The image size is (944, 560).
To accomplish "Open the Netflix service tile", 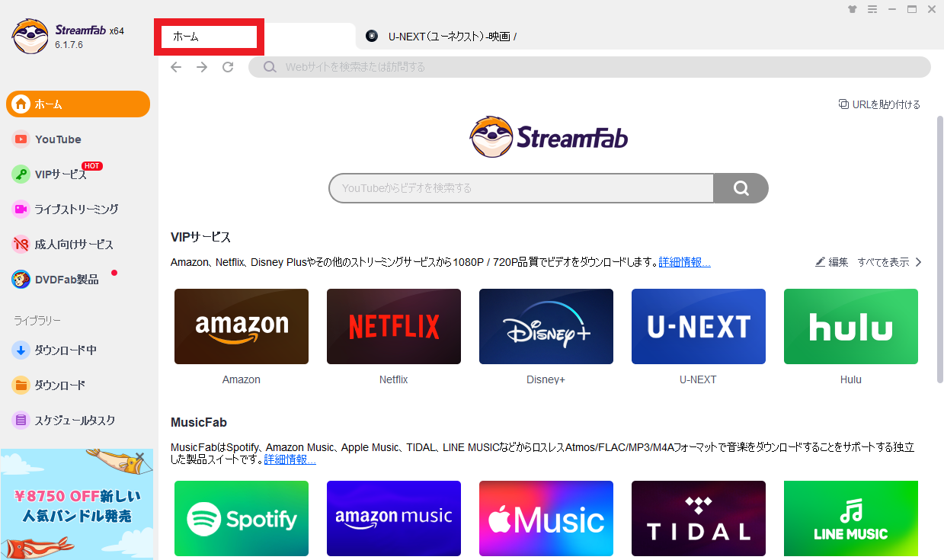I will click(x=394, y=326).
